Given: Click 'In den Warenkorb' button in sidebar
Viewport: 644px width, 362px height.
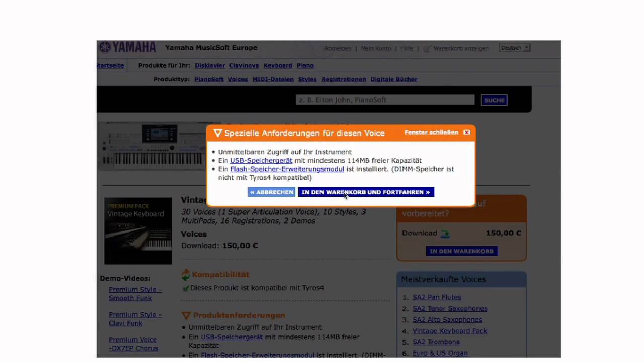Looking at the screenshot, I should coord(461,251).
